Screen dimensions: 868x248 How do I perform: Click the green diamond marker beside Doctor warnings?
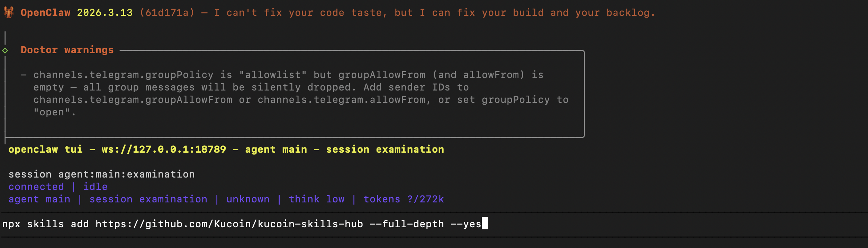click(5, 50)
